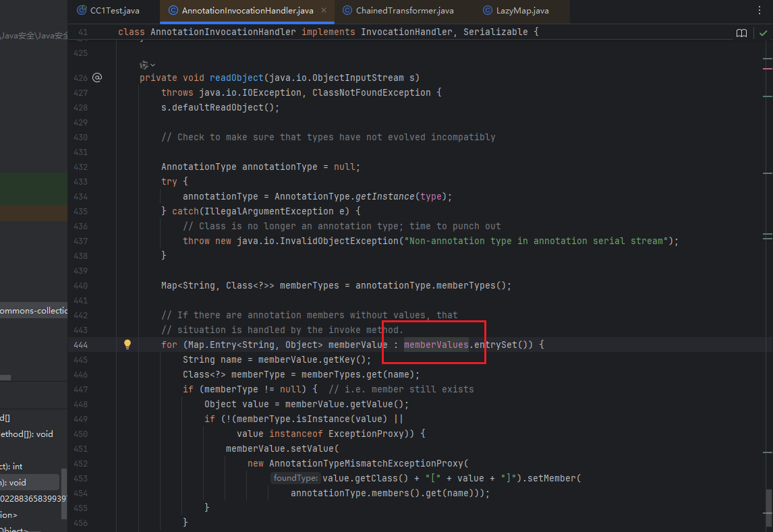Click memberValues in the for loop

(x=436, y=345)
